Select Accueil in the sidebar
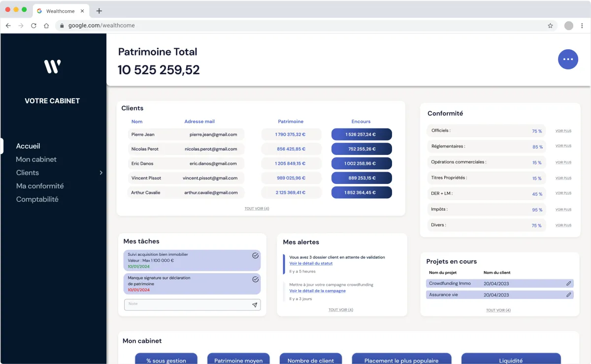Image resolution: width=591 pixels, height=364 pixels. 28,146
